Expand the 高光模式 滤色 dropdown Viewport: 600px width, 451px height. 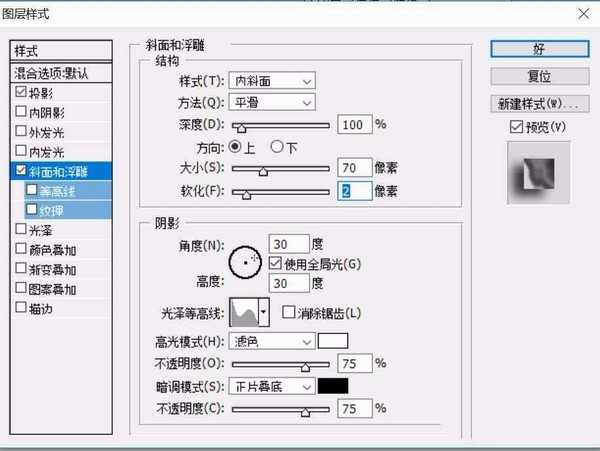click(x=274, y=342)
